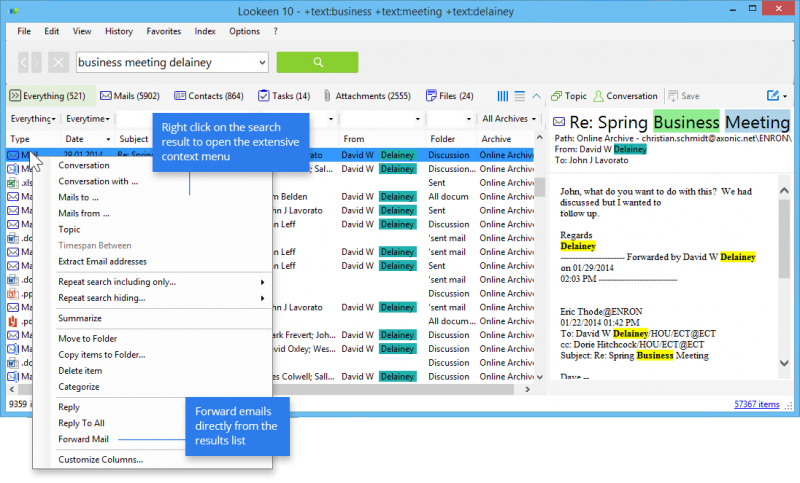Go back with the left arrow navigation button
The image size is (800, 483).
coord(23,62)
